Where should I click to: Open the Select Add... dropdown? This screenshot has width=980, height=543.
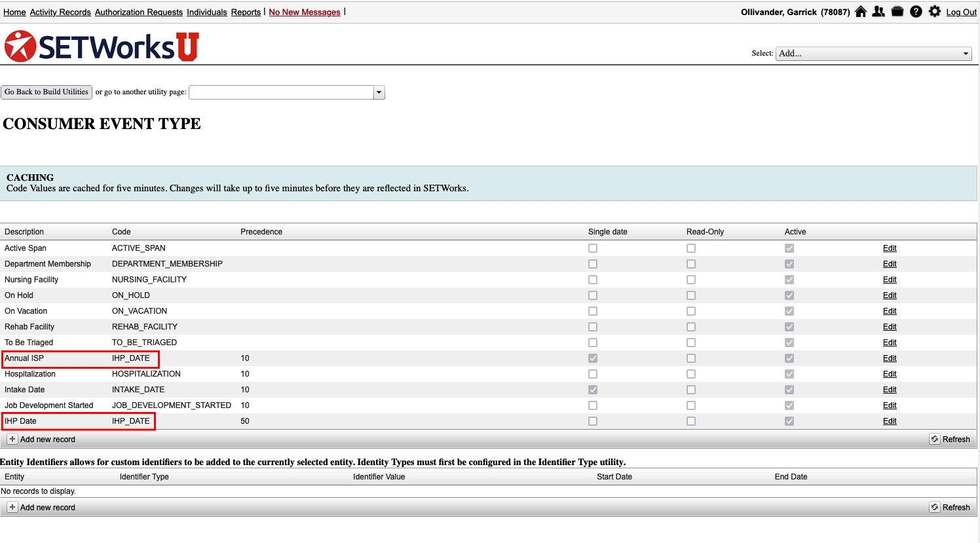874,54
